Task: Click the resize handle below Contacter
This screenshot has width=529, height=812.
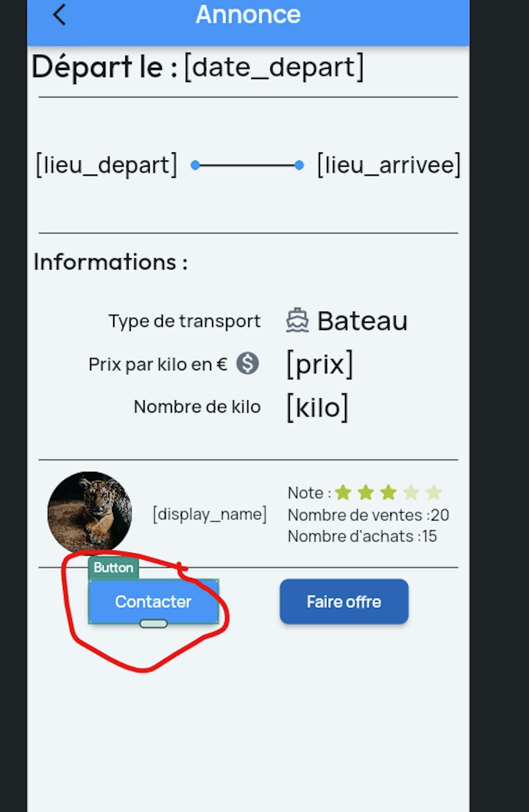Action: click(153, 624)
